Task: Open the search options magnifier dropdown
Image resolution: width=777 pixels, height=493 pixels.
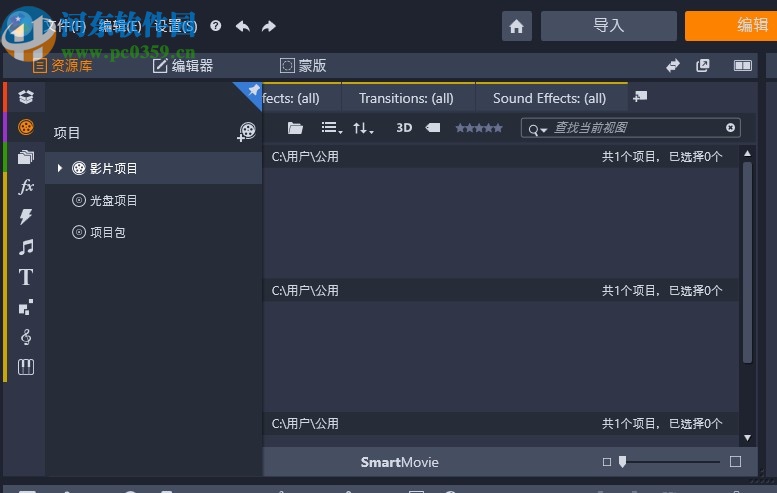Action: (537, 129)
